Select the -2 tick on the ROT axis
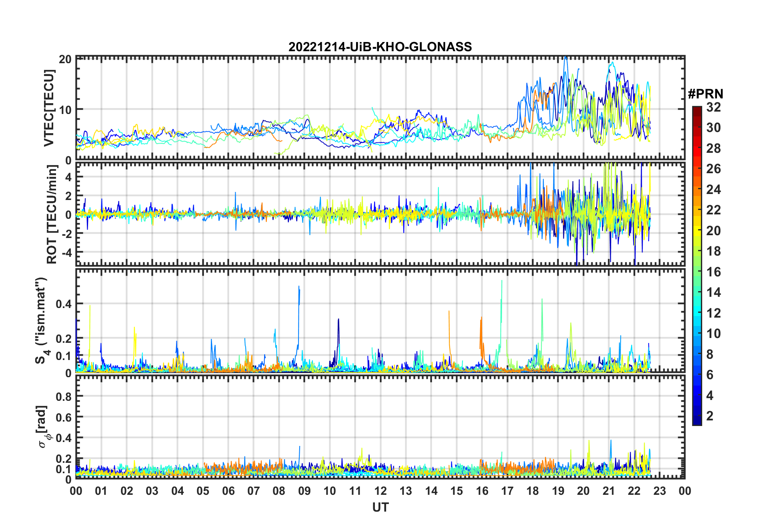This screenshot has width=761, height=532. tap(66, 234)
